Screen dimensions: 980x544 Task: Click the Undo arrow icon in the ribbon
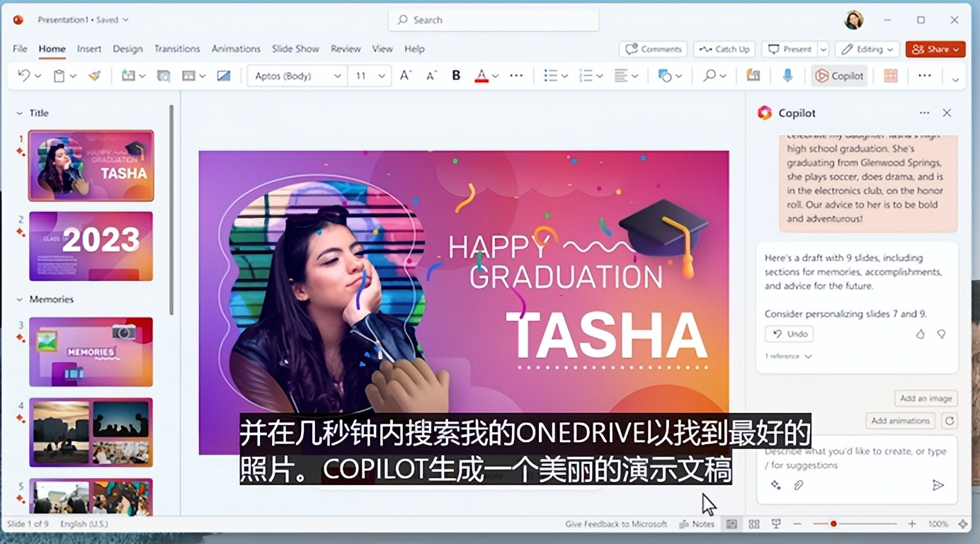pos(23,76)
